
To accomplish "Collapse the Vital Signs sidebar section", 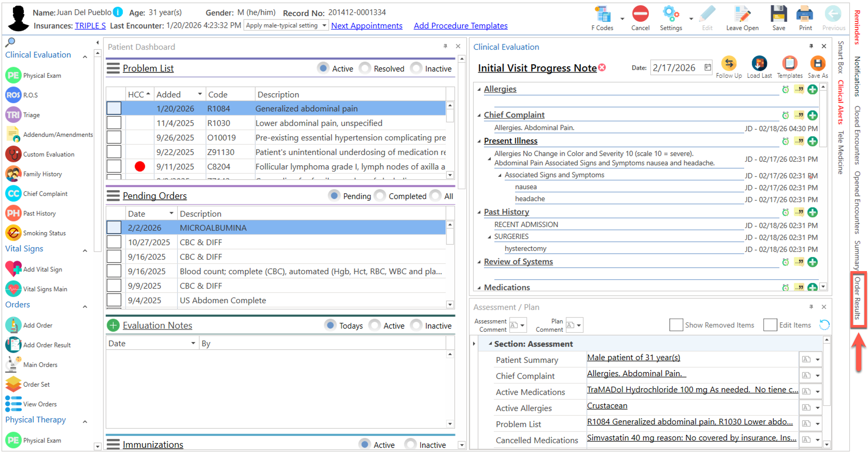I will click(85, 250).
